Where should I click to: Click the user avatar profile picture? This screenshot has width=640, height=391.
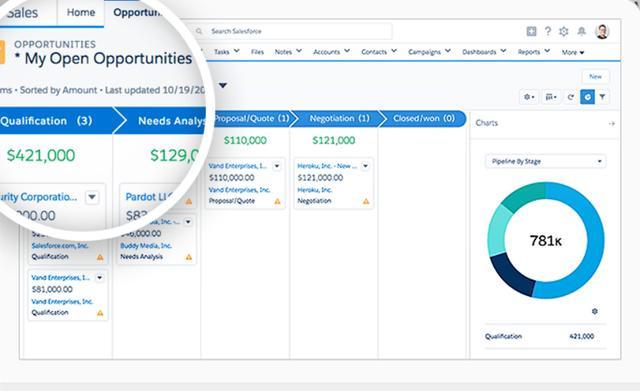tap(602, 31)
